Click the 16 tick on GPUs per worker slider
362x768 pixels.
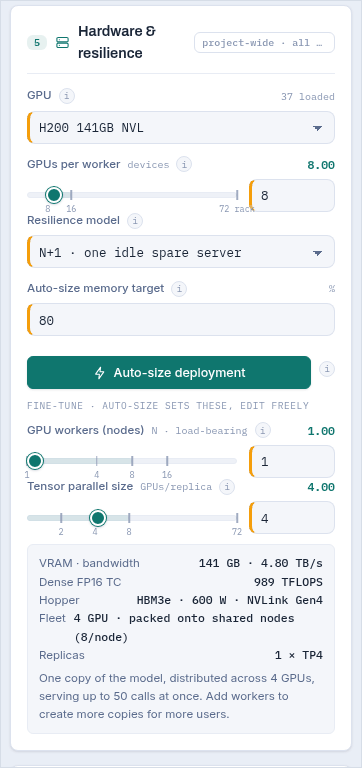71,195
